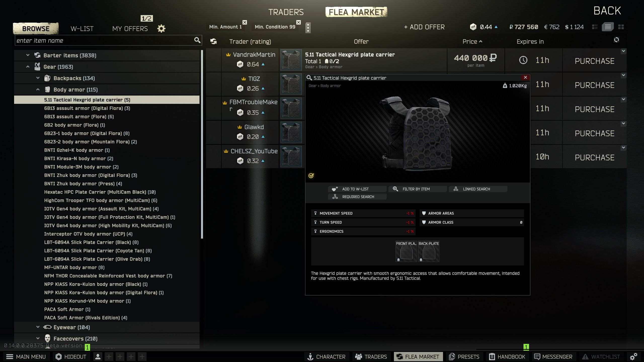
Task: Click the front plate slot
Action: tap(406, 251)
